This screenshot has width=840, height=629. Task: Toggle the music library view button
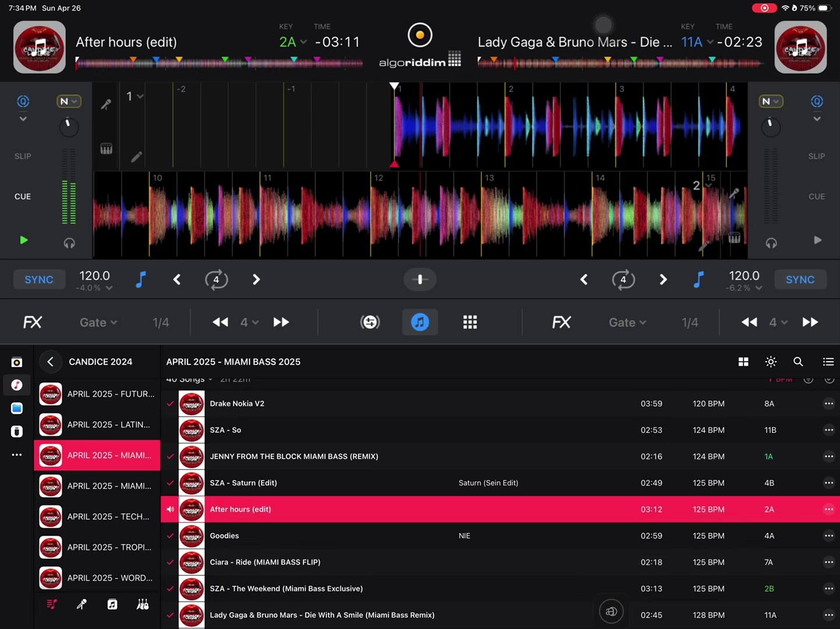coord(419,322)
